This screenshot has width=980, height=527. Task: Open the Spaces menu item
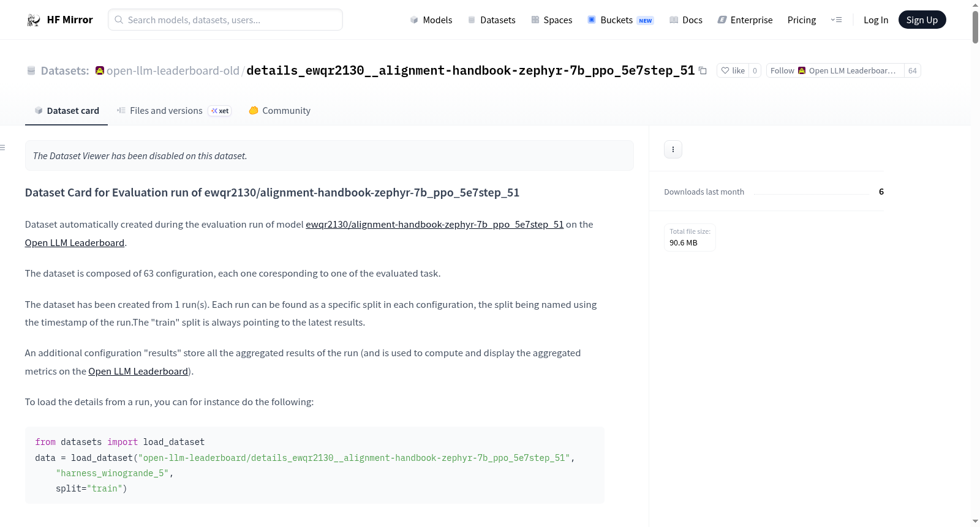tap(552, 20)
